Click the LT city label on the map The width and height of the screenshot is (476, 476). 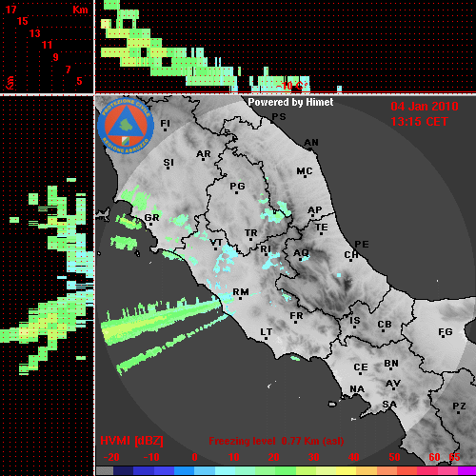tap(267, 332)
